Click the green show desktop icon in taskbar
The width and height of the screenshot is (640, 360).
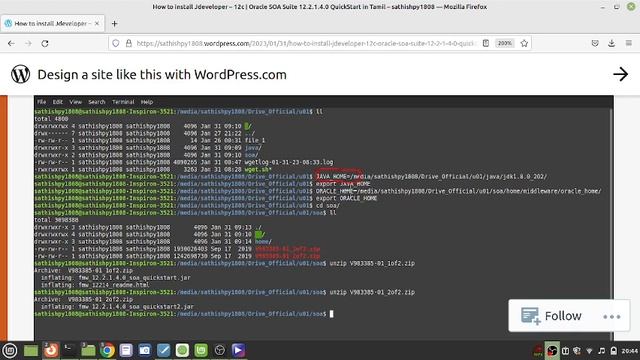click(31, 350)
